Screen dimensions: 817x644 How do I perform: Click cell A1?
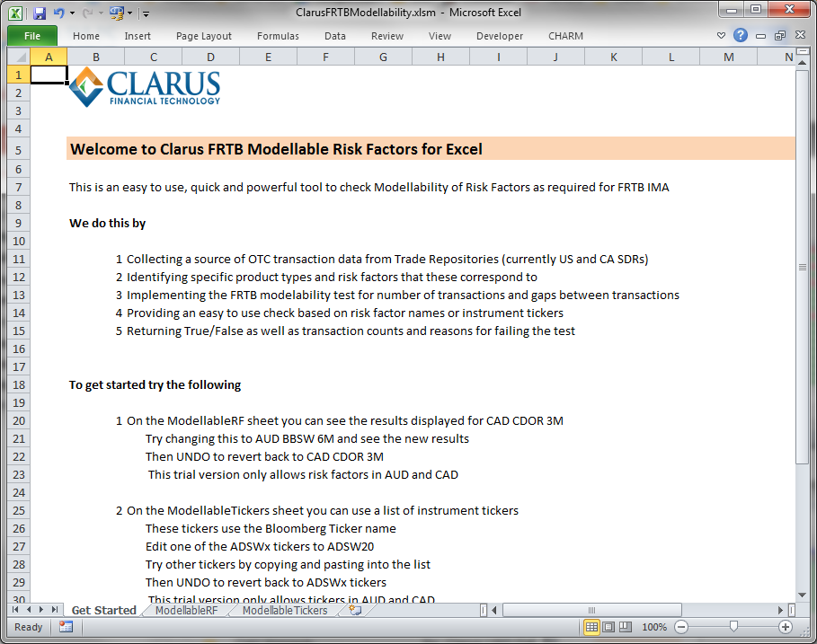49,75
